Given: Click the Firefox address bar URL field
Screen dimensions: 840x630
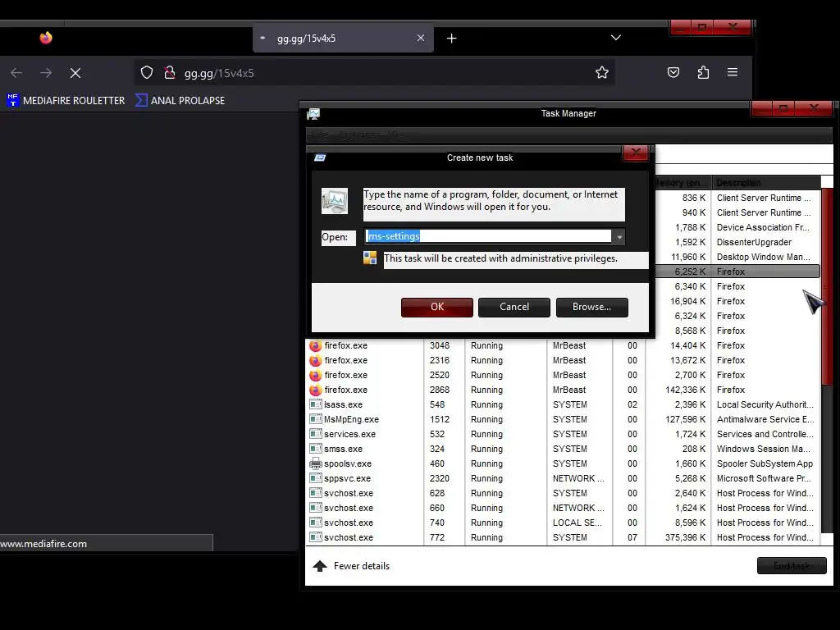Looking at the screenshot, I should [375, 73].
